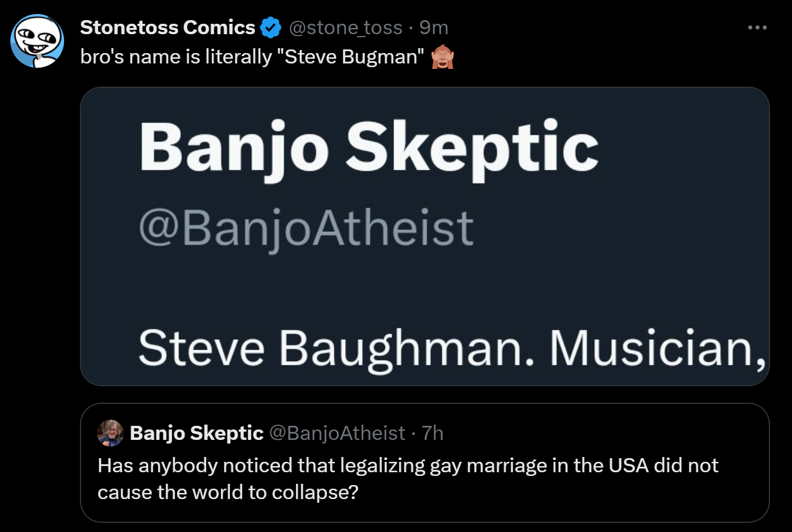Click the "Steve Baughman." text in the image
Viewport: 792px width, 532px height.
(x=337, y=347)
